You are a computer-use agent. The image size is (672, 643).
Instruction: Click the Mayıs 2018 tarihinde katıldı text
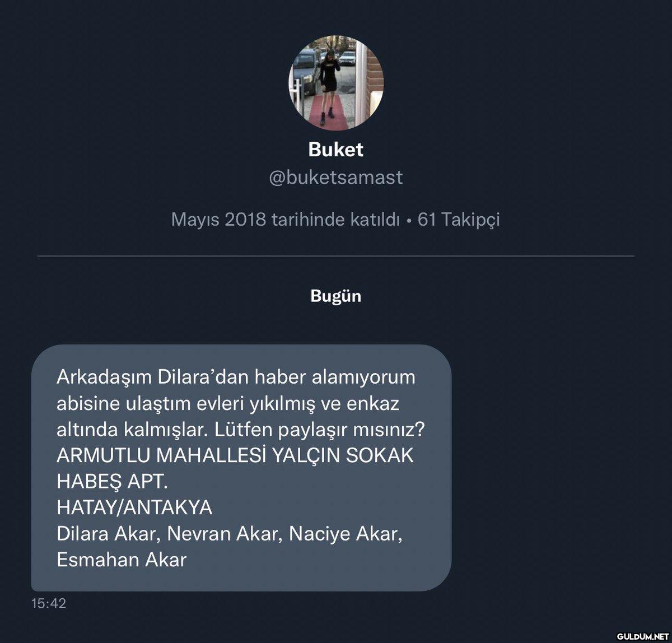point(286,220)
